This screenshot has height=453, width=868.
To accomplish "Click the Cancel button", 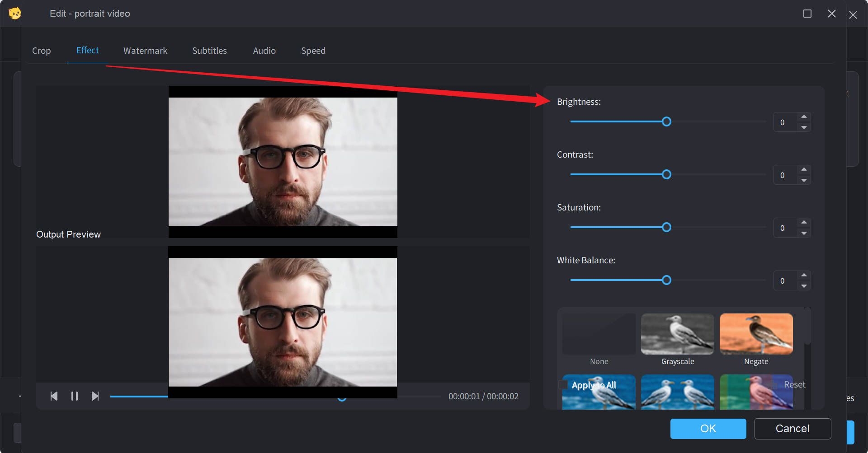I will click(x=793, y=429).
